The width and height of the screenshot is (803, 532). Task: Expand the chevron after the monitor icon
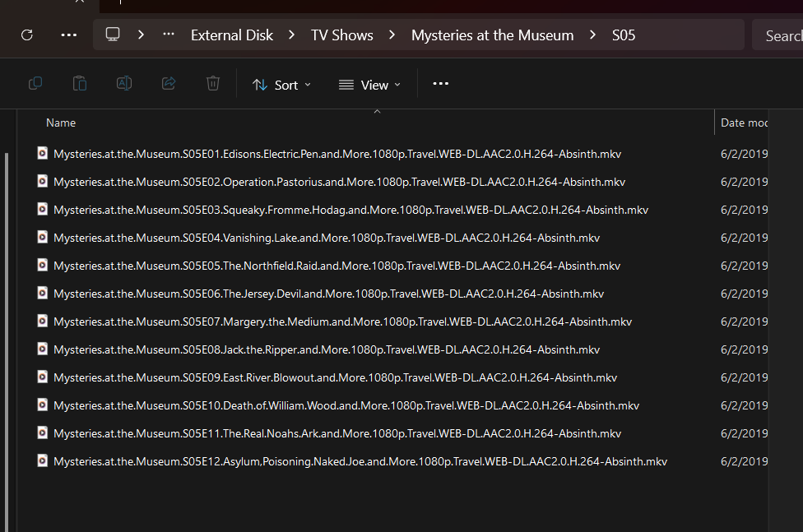(x=141, y=35)
